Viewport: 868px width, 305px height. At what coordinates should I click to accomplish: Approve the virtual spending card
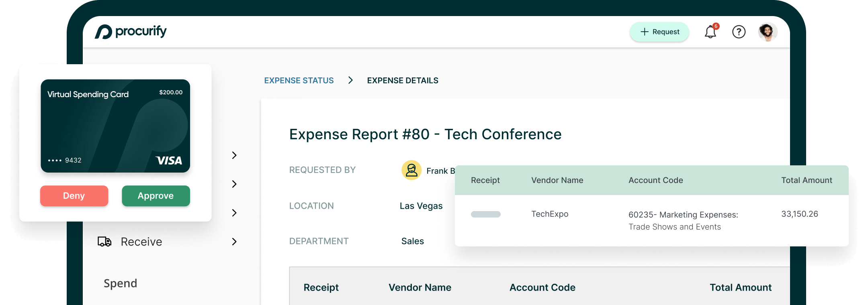(x=156, y=196)
